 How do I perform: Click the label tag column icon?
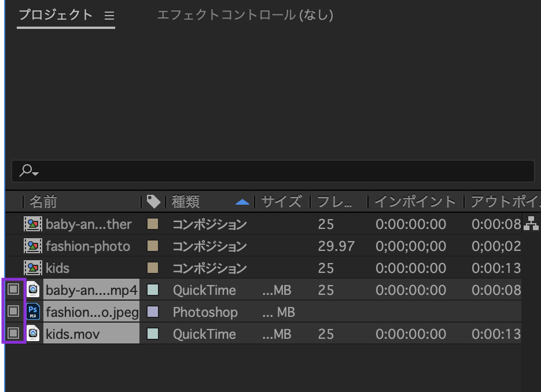(x=153, y=202)
